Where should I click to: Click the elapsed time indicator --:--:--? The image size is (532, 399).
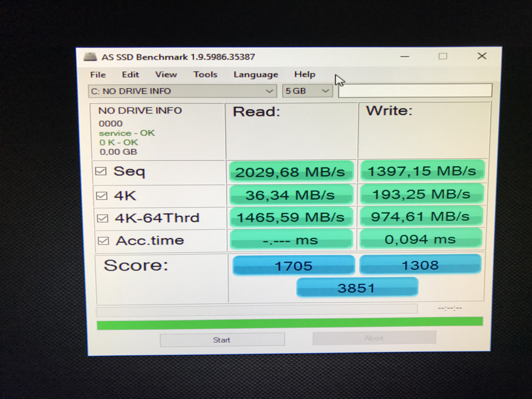coord(450,308)
